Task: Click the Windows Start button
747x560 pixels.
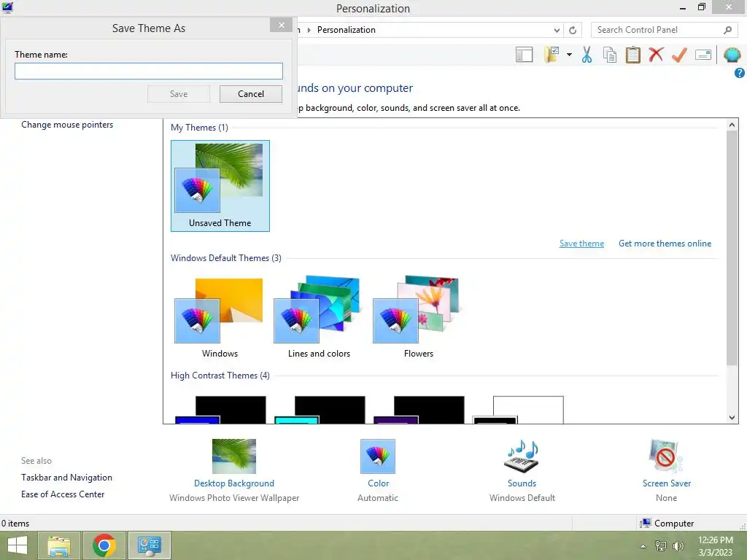Action: click(x=18, y=545)
